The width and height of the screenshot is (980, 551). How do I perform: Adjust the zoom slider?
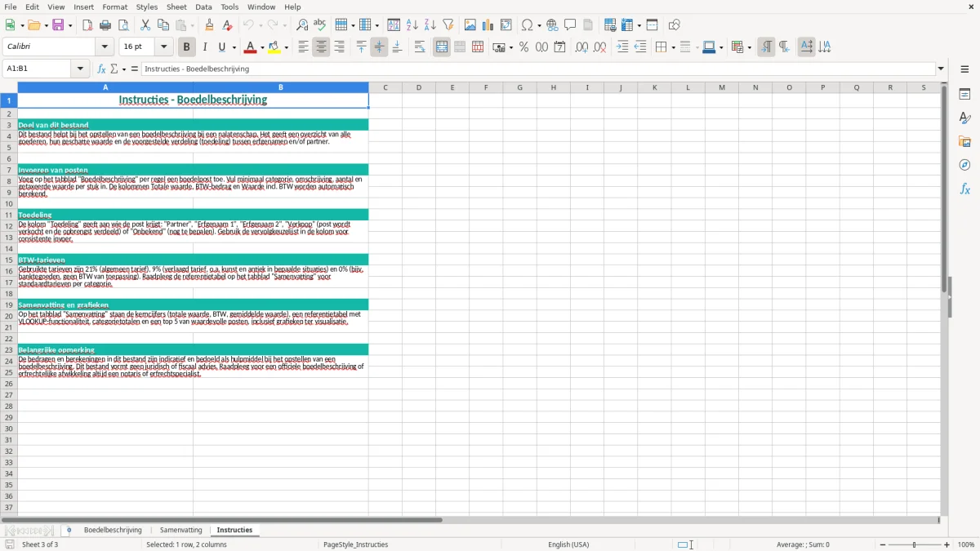tap(915, 544)
